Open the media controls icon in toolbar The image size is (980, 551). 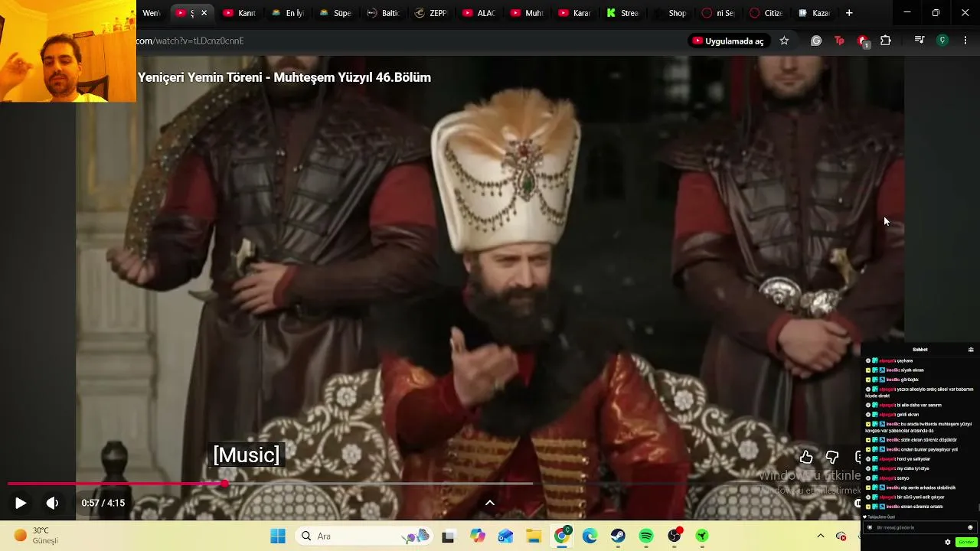pyautogui.click(x=920, y=41)
